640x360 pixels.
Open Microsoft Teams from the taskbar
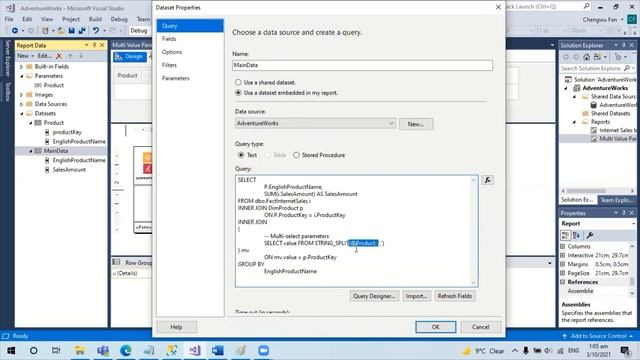(103, 351)
